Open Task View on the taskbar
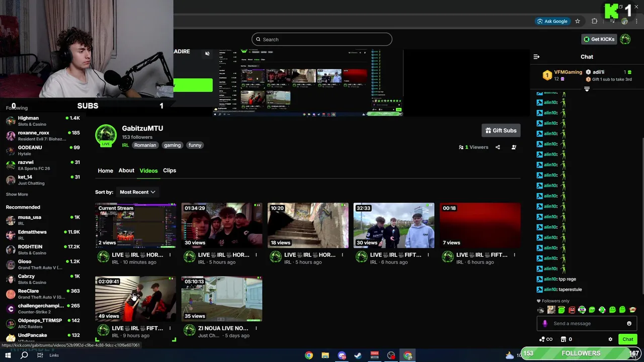The width and height of the screenshot is (644, 362). point(40,355)
